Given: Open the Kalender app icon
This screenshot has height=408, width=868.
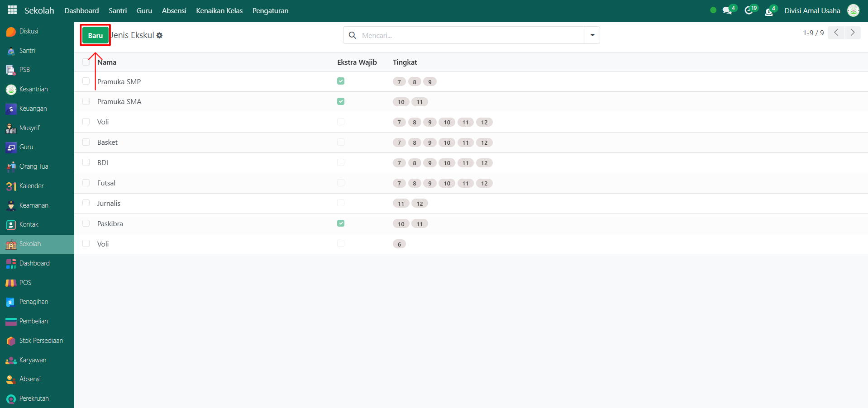Looking at the screenshot, I should coord(11,186).
